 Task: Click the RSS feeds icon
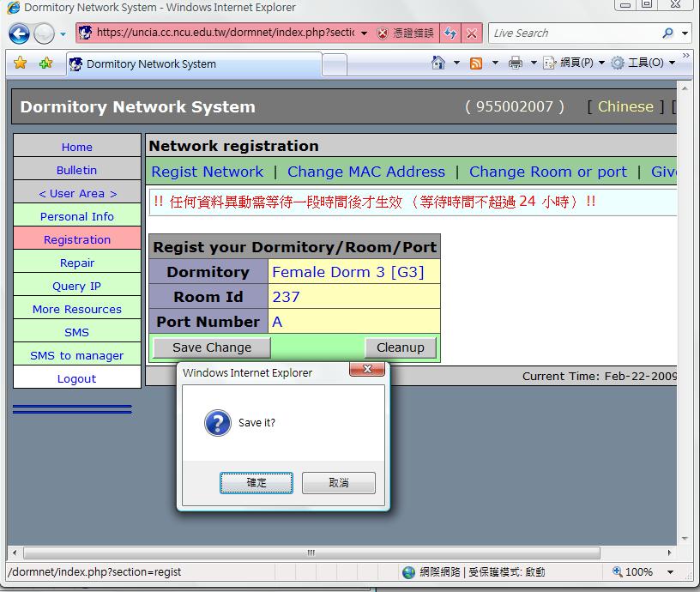pos(476,63)
